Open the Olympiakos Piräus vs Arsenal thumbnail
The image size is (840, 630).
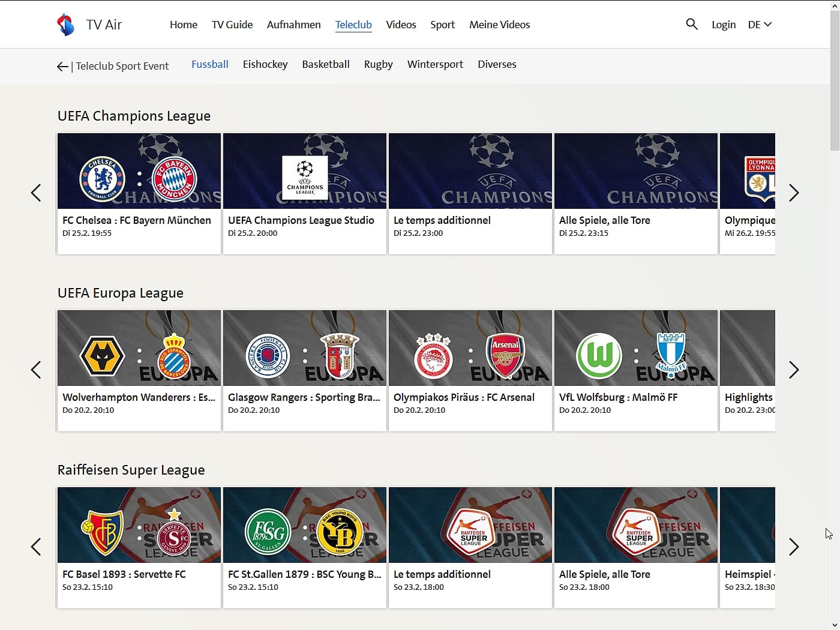470,348
